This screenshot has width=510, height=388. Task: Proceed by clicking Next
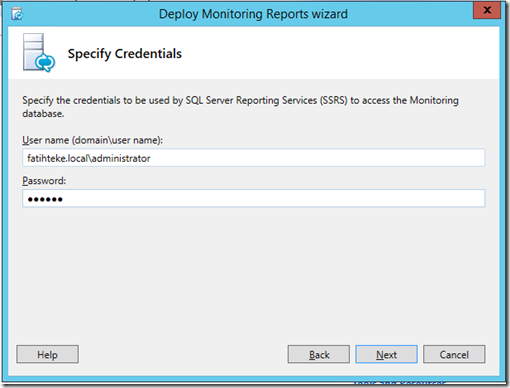pos(386,354)
